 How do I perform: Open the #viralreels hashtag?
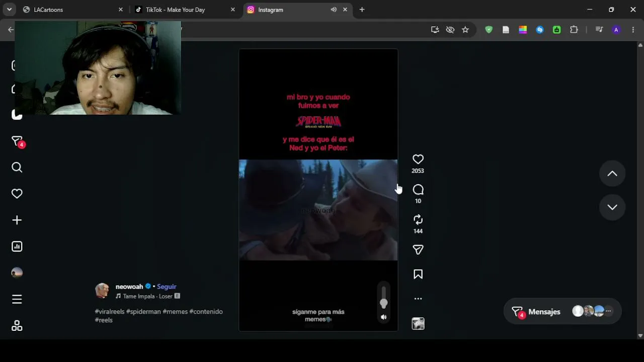[x=110, y=312]
